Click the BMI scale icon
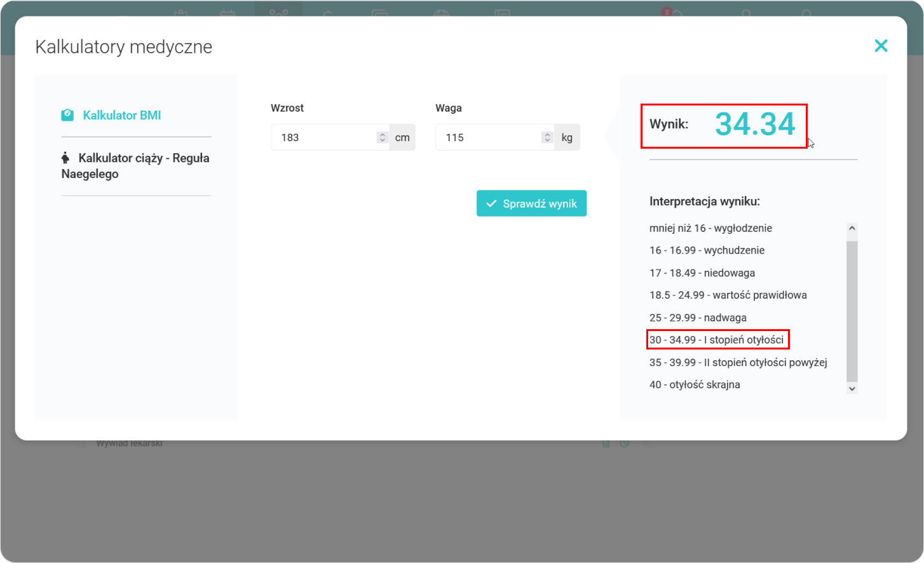This screenshot has width=924, height=563. tap(67, 115)
